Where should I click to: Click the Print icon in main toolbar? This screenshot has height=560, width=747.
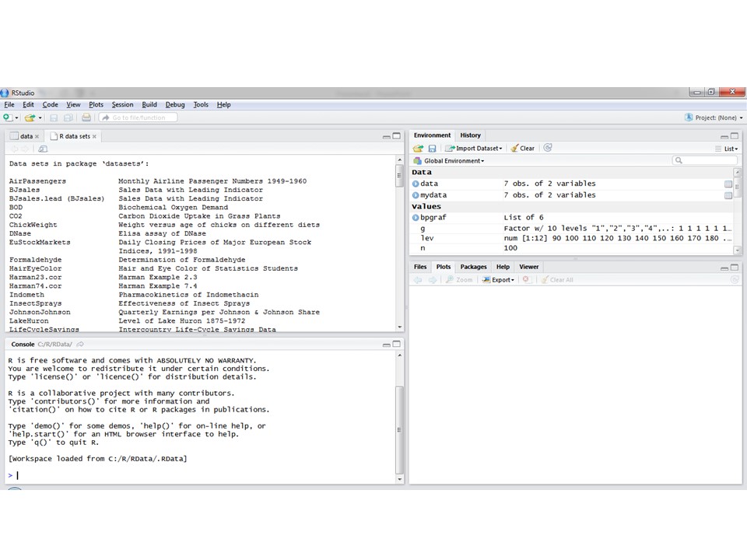click(86, 117)
